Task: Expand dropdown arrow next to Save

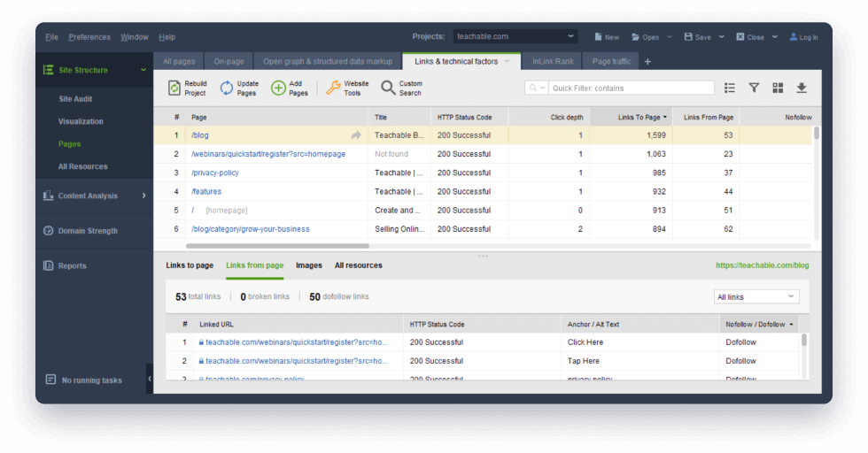Action: point(721,37)
